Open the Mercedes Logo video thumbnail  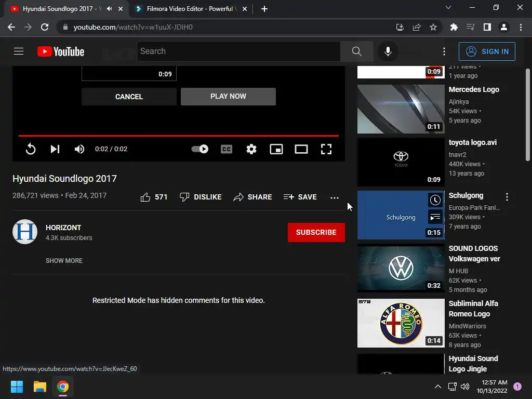tap(401, 109)
